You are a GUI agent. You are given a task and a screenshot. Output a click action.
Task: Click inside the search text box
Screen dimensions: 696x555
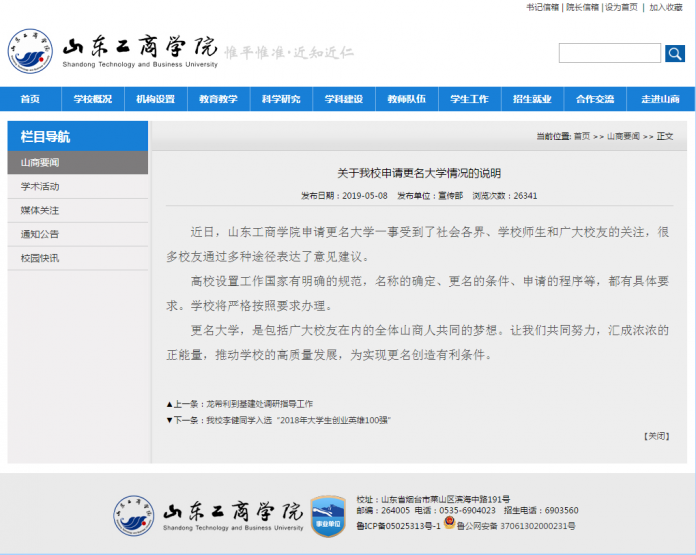pos(609,53)
